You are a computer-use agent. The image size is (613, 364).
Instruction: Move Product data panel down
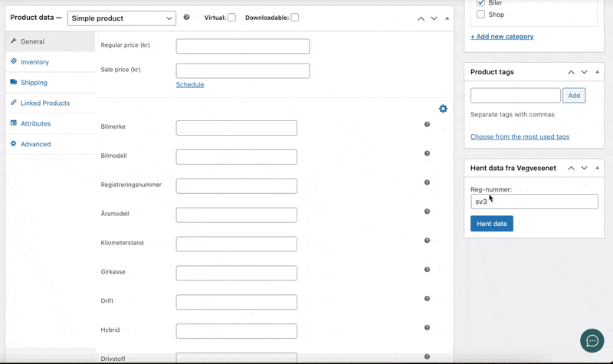point(434,18)
